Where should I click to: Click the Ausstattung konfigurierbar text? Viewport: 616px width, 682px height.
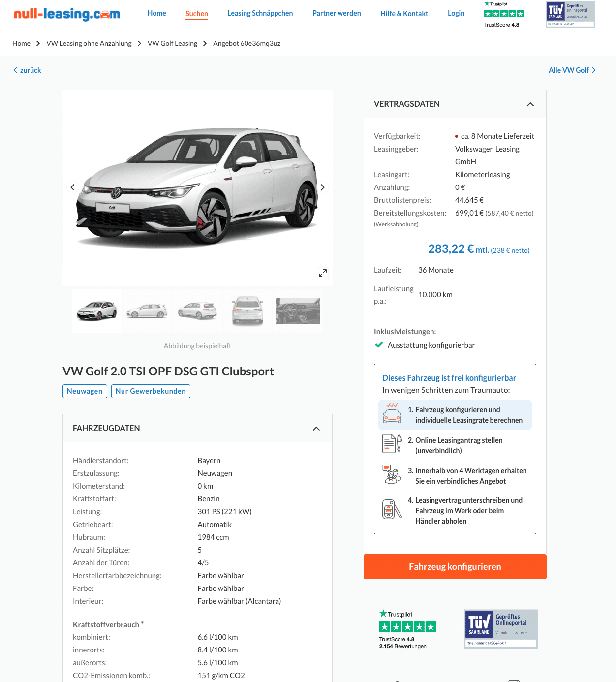(x=431, y=345)
